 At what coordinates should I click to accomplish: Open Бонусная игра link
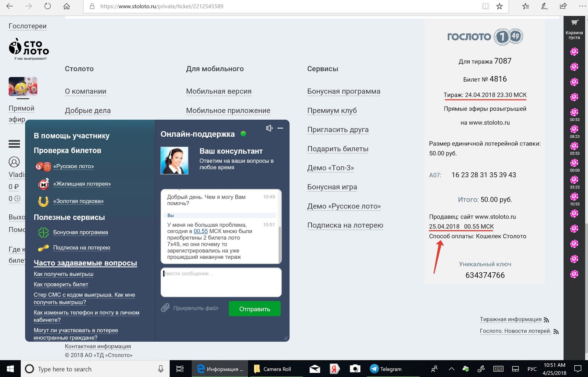(332, 187)
